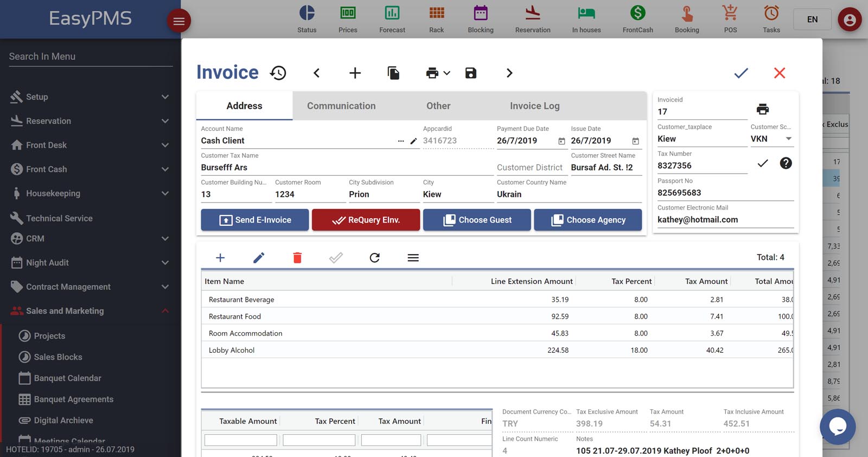Click the Send E-Invoice button

tap(255, 220)
